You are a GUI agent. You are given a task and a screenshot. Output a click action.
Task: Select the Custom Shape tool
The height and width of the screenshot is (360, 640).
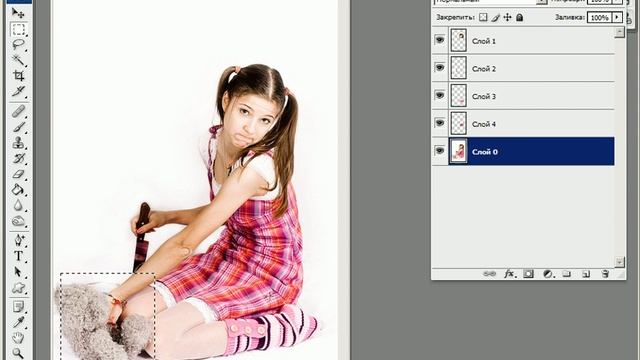click(18, 288)
